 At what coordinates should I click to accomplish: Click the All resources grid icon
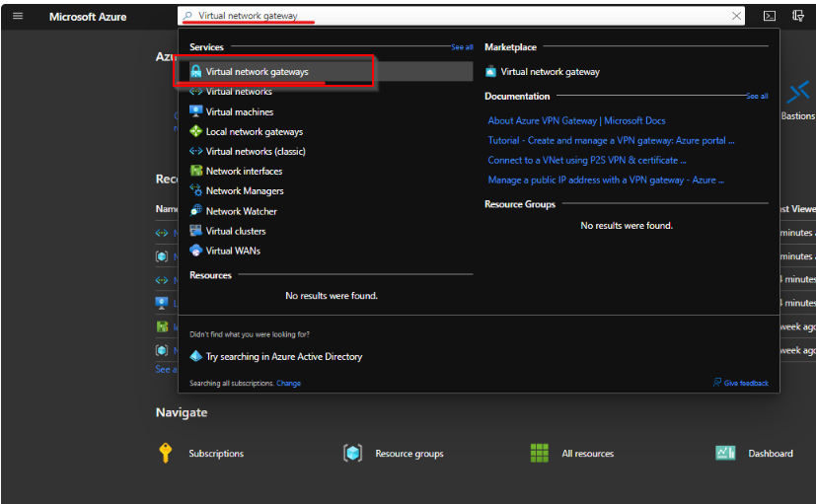(539, 453)
